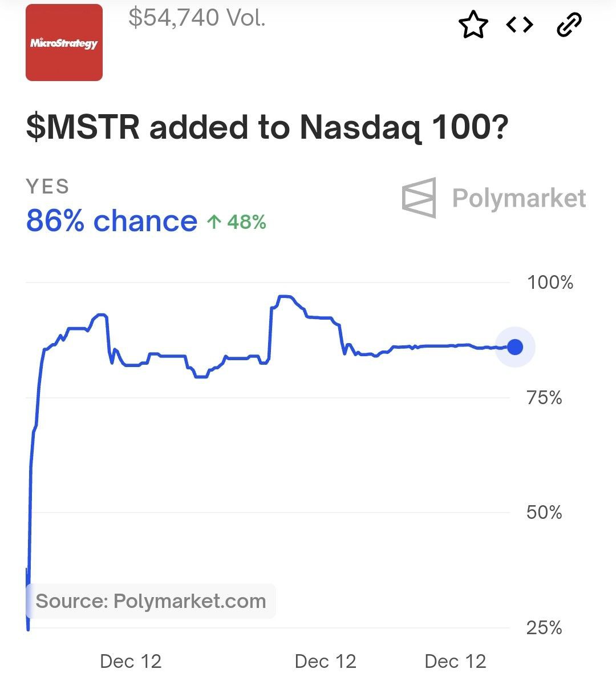Viewport: 616px width, 685px height.
Task: Click the star favorite icon
Action: (473, 25)
